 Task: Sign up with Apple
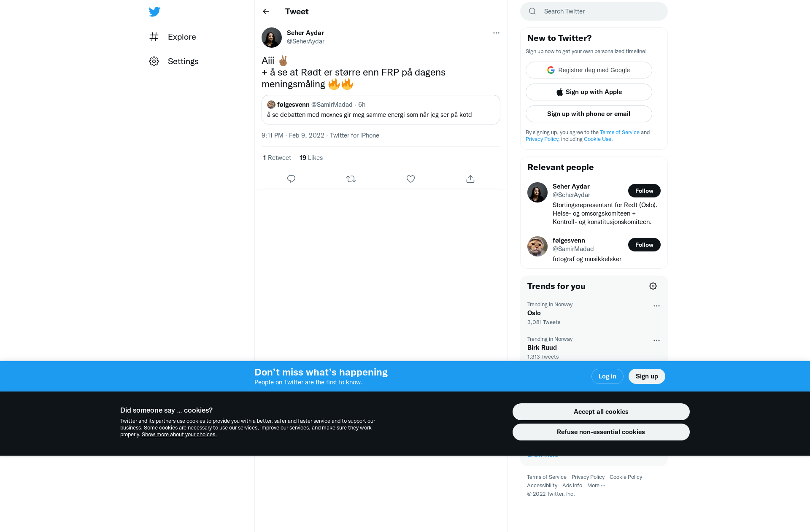click(589, 92)
